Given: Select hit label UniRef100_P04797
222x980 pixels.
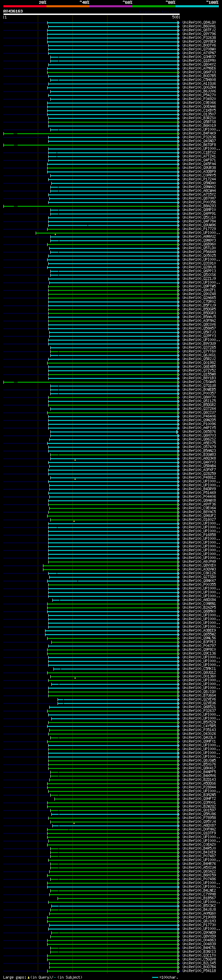Looking at the screenshot, I should [x=199, y=646].
